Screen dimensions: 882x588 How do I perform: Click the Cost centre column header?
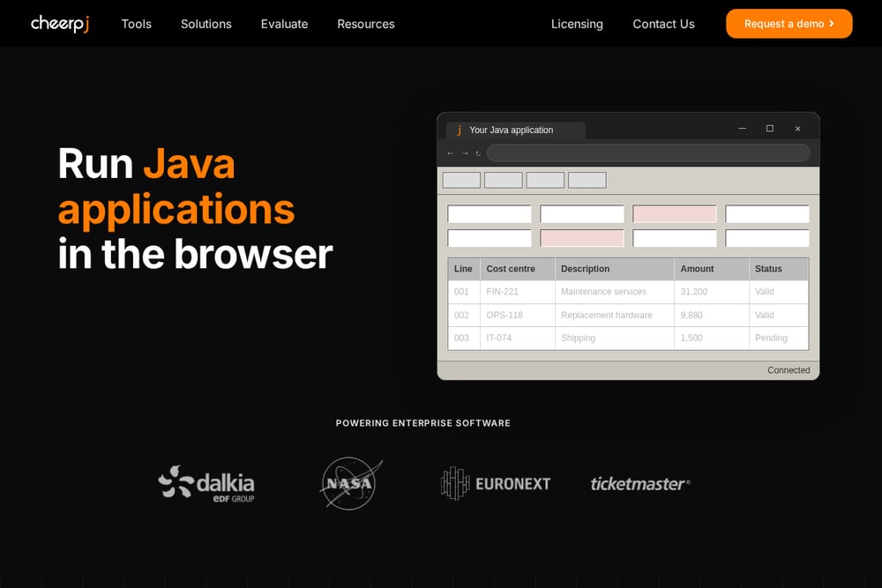coord(518,269)
